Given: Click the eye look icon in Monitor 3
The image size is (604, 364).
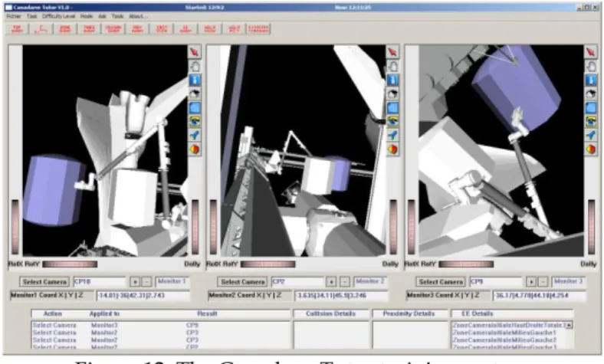Looking at the screenshot, I should click(x=591, y=122).
